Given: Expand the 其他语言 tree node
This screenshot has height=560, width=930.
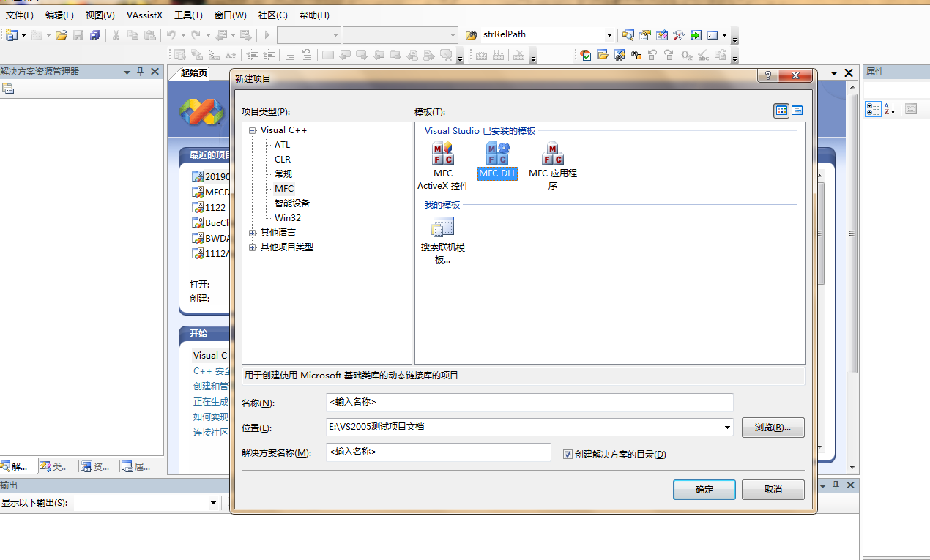Looking at the screenshot, I should tap(253, 233).
